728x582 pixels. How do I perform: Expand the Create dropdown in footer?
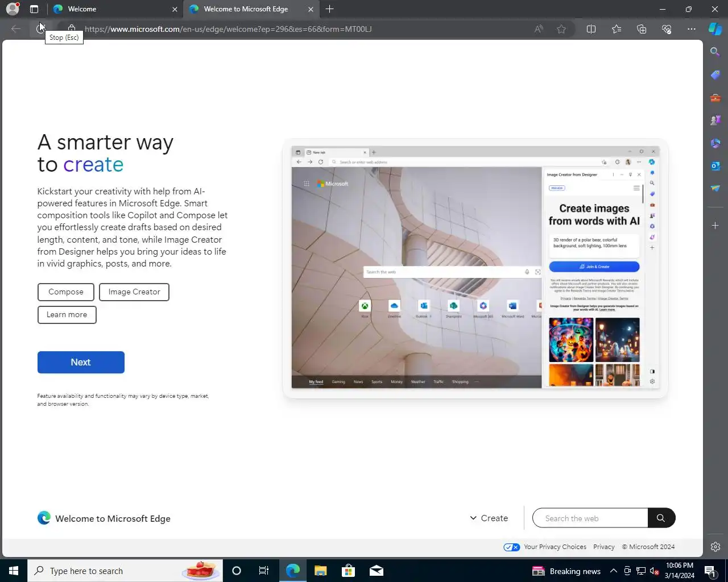[x=489, y=518]
